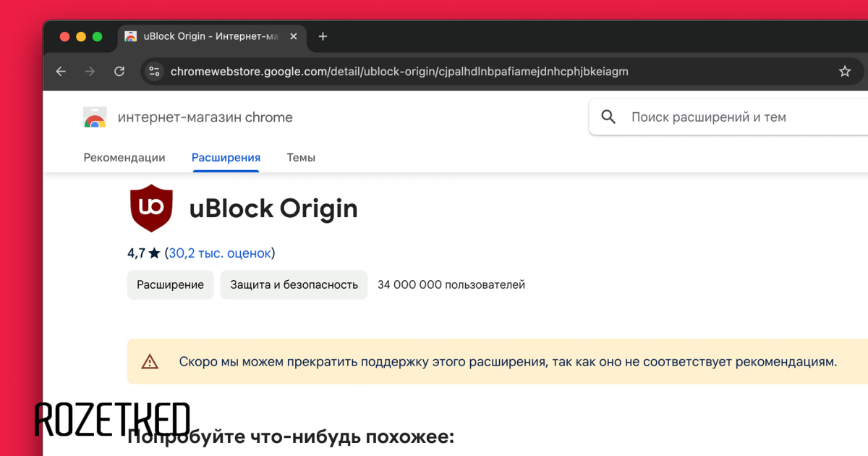
Task: Switch to the Рекомендации tab
Action: [124, 158]
